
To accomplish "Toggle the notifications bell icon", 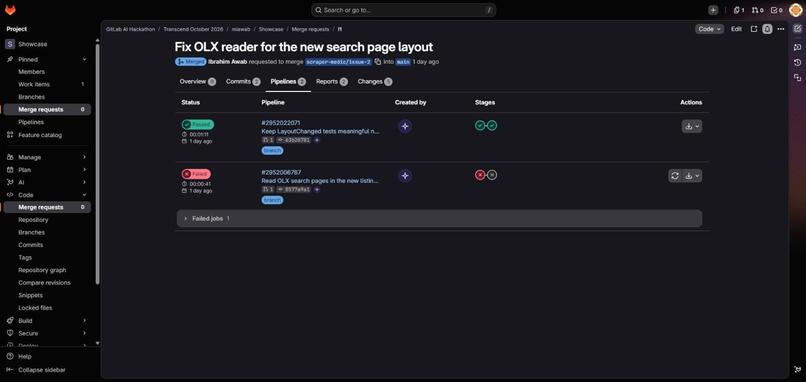I will click(767, 29).
